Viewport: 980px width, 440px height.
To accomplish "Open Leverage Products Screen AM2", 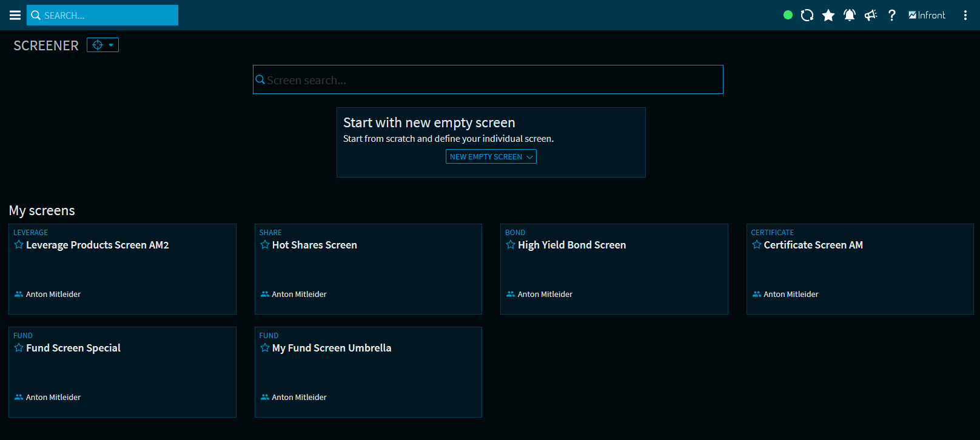I will click(x=97, y=245).
